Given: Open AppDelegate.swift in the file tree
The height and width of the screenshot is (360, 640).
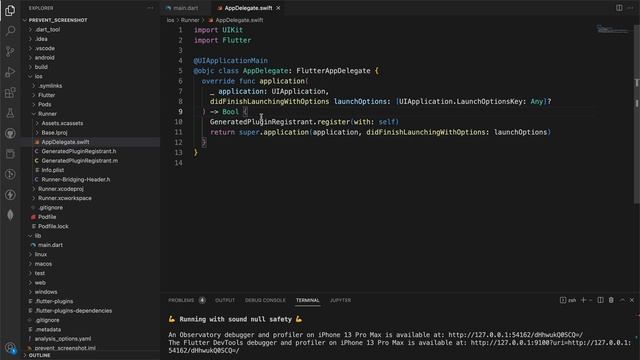Looking at the screenshot, I should pyautogui.click(x=65, y=142).
